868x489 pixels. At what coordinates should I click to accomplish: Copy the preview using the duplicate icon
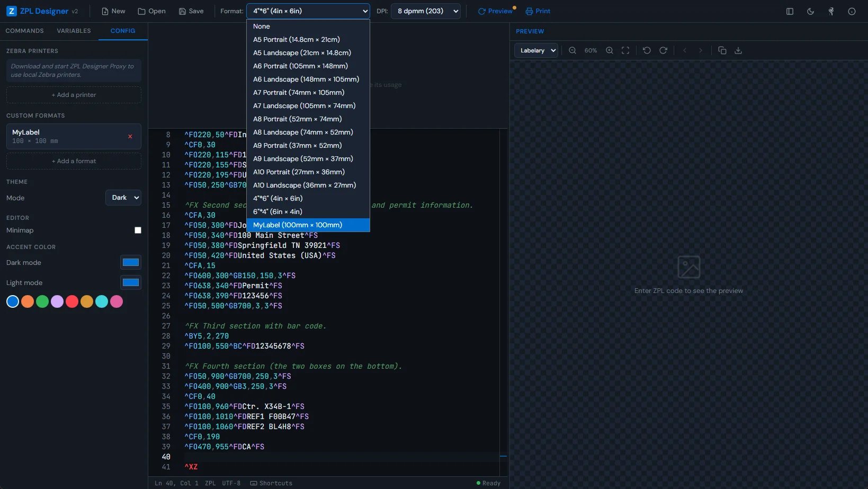pos(722,50)
